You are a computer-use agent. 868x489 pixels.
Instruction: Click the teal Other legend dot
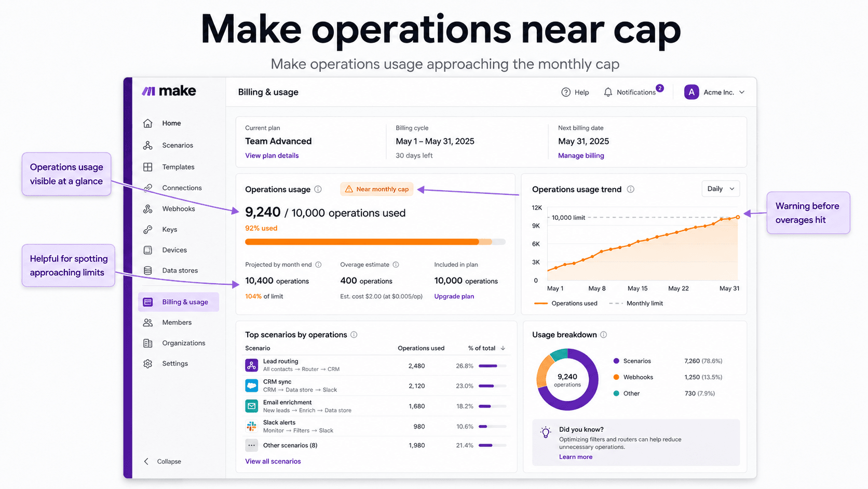pyautogui.click(x=616, y=393)
